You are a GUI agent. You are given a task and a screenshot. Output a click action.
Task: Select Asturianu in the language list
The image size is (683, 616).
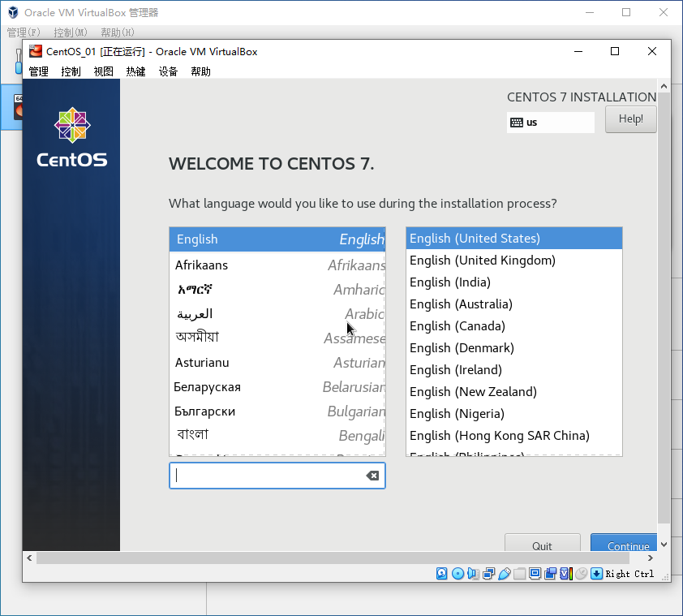pyautogui.click(x=277, y=362)
